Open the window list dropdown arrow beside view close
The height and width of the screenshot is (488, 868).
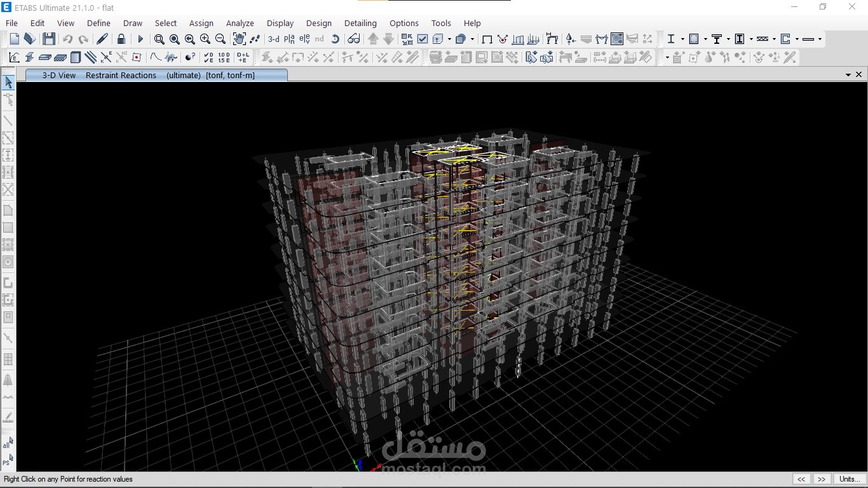848,75
